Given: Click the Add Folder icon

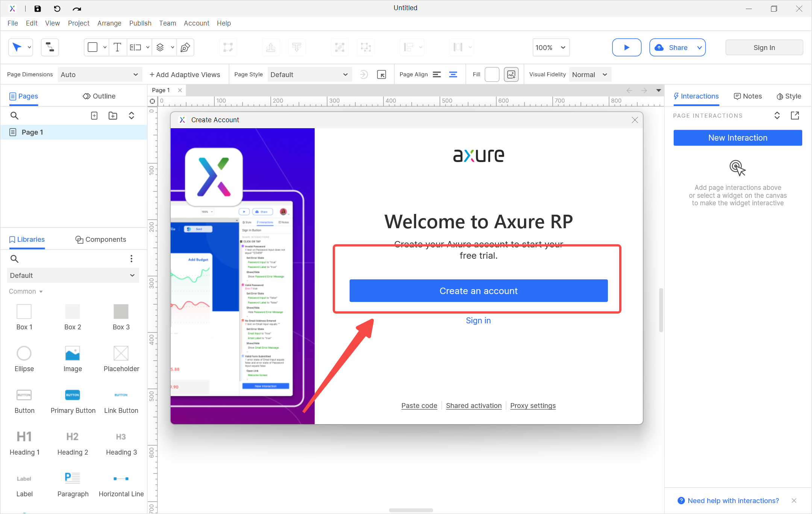Looking at the screenshot, I should tap(113, 116).
